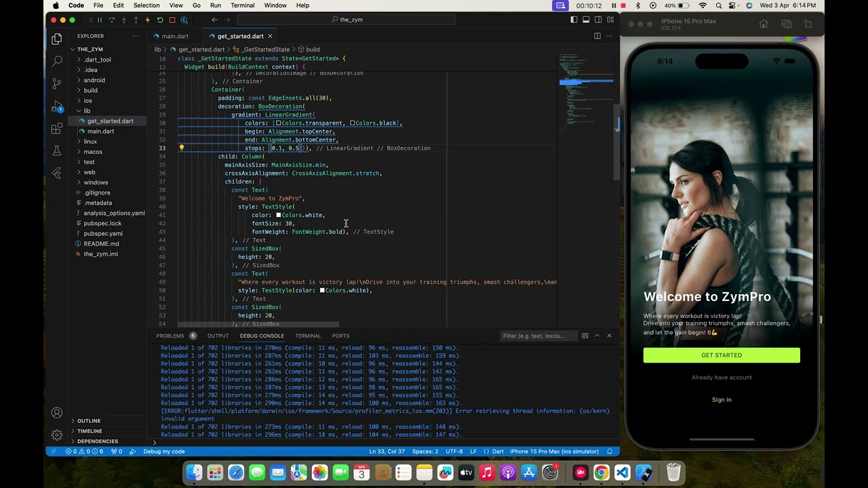The height and width of the screenshot is (488, 868).
Task: Open the Selection menu in menu bar
Action: tap(146, 5)
